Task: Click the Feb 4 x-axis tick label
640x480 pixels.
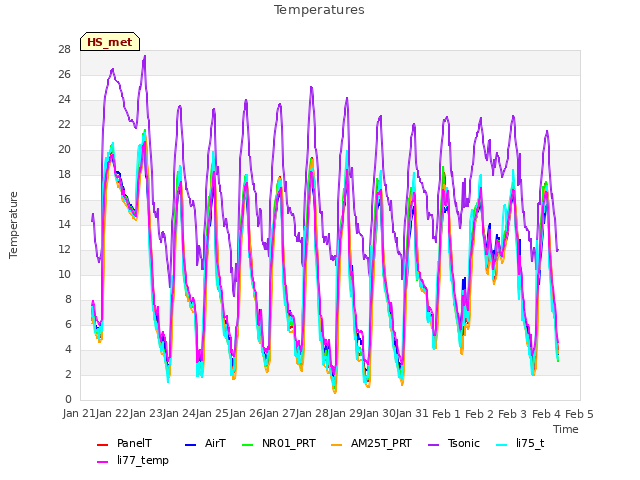Action: pyautogui.click(x=547, y=414)
